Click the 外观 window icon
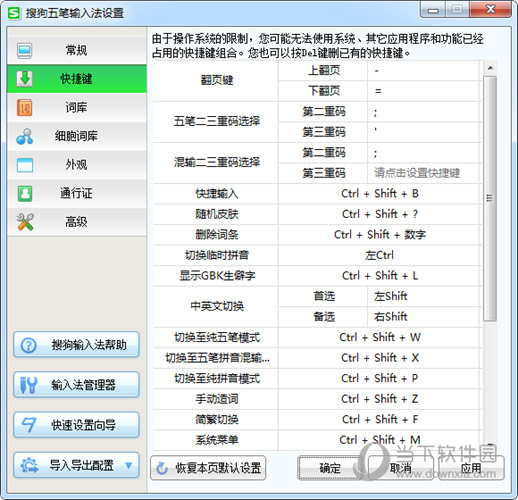Screen dimensions: 518x500 coord(25,165)
